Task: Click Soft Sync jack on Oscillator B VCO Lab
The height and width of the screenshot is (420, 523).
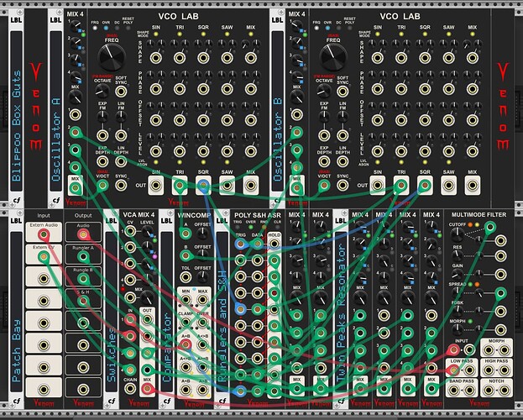Action: coord(343,92)
